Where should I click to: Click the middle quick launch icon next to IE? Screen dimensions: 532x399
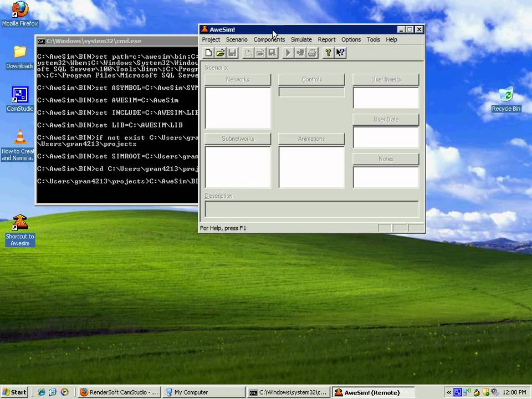coord(53,392)
